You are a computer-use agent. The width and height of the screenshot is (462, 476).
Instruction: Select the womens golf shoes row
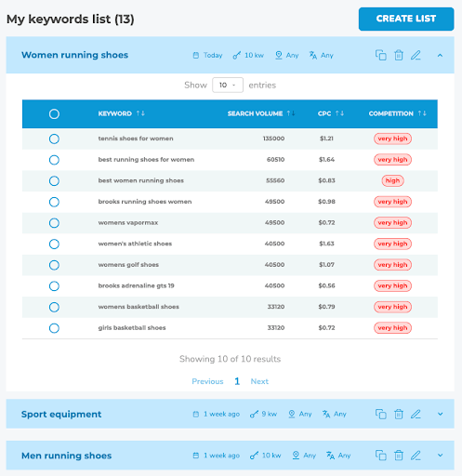[x=54, y=265]
